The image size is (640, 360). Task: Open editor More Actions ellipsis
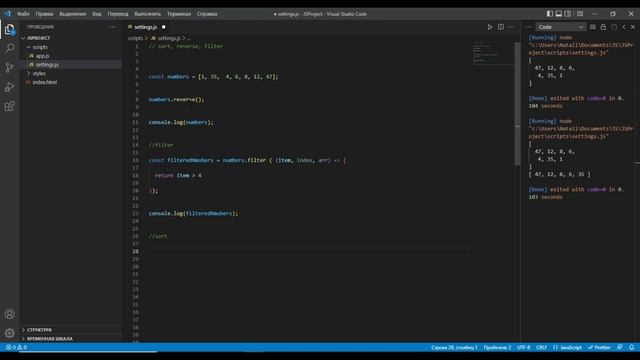pyautogui.click(x=511, y=27)
